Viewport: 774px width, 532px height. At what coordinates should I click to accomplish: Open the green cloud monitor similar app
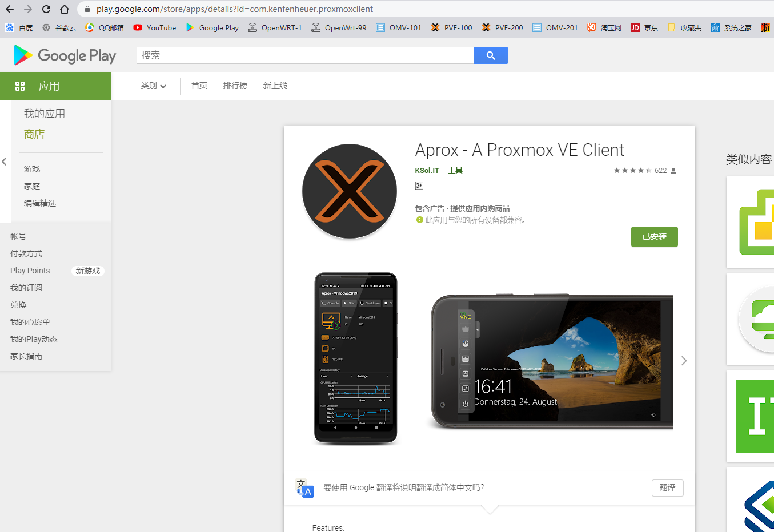tap(750, 319)
